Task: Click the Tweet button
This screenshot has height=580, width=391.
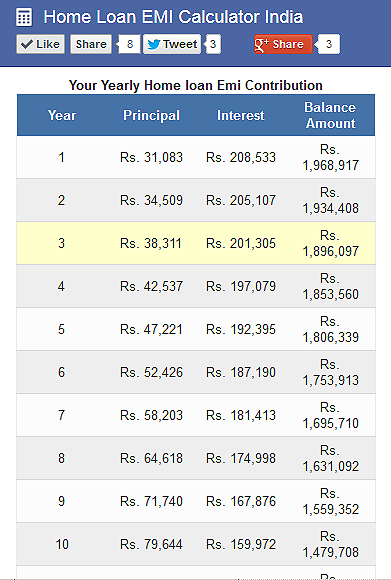Action: click(x=172, y=44)
